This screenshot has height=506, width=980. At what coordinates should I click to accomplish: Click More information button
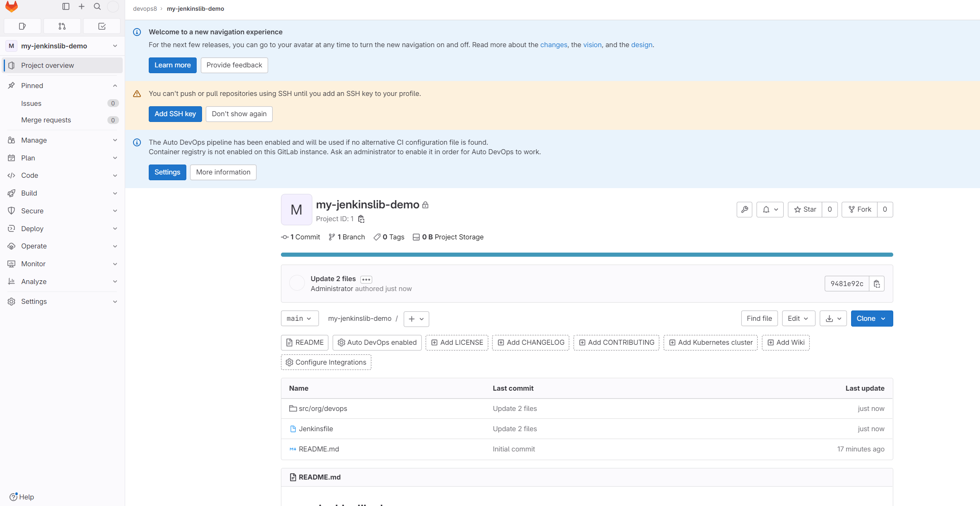tap(223, 172)
